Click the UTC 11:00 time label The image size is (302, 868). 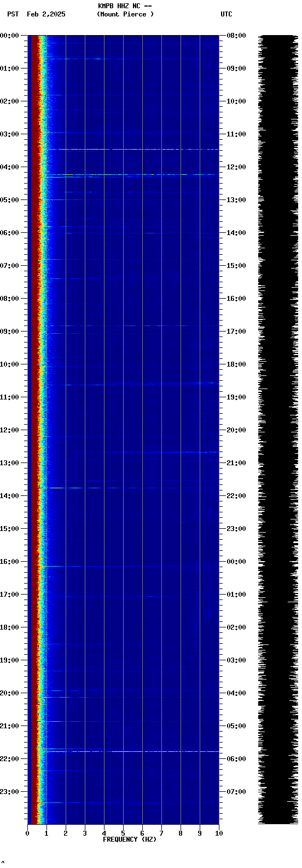click(236, 134)
